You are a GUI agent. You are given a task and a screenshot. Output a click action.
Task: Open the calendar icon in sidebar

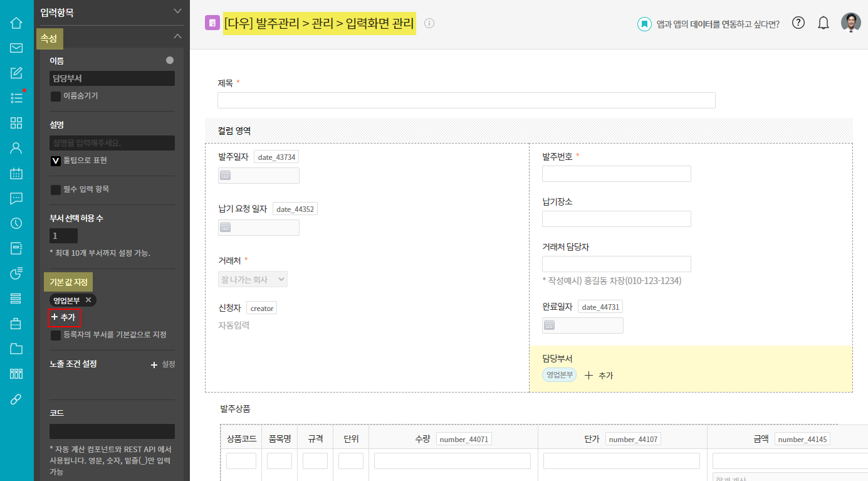[x=16, y=174]
